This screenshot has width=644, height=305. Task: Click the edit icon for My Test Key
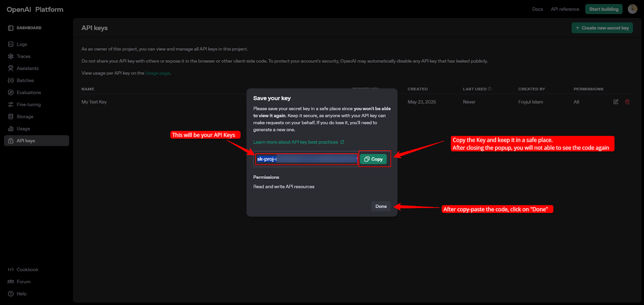[x=616, y=102]
